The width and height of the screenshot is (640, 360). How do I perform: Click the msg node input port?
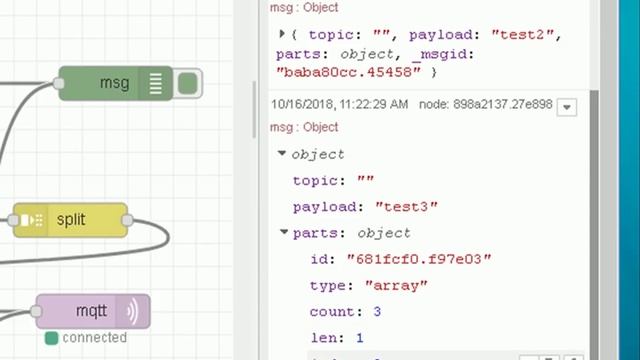pos(59,83)
